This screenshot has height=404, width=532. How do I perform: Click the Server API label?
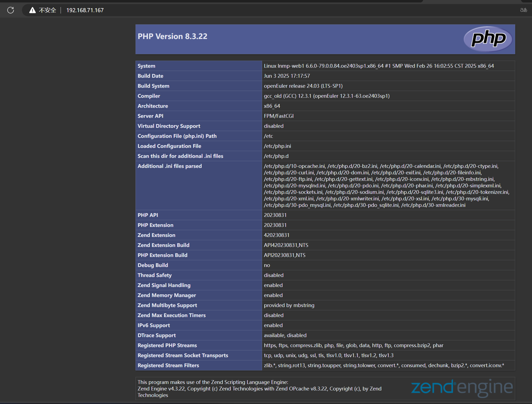click(x=150, y=116)
